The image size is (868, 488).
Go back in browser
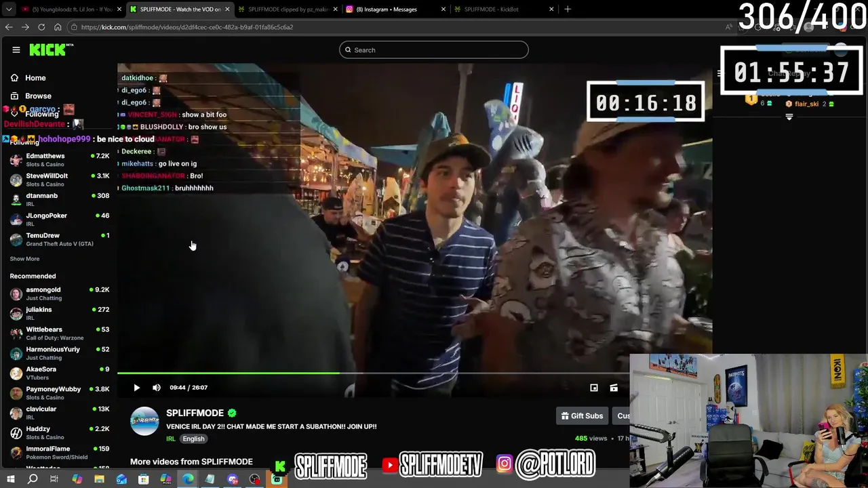[x=9, y=27]
